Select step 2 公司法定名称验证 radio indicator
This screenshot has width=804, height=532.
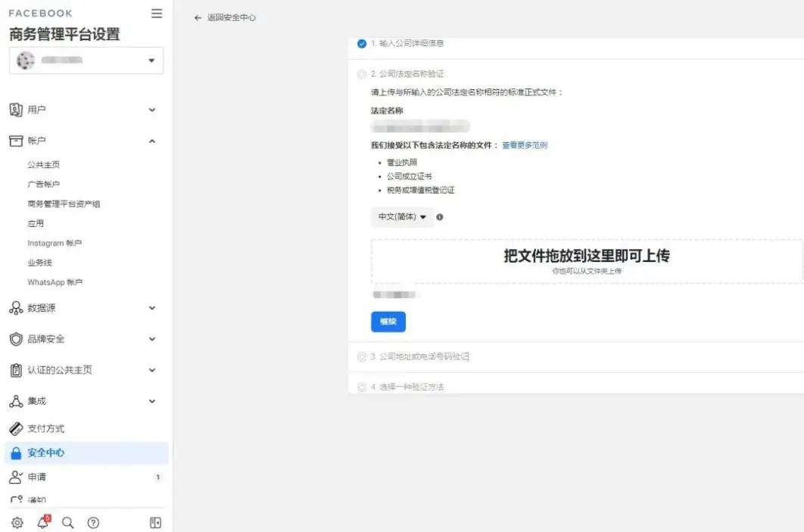(x=363, y=73)
